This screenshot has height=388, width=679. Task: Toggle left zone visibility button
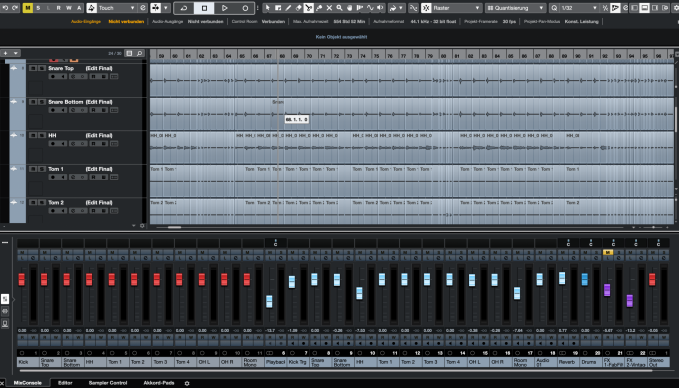(634, 8)
